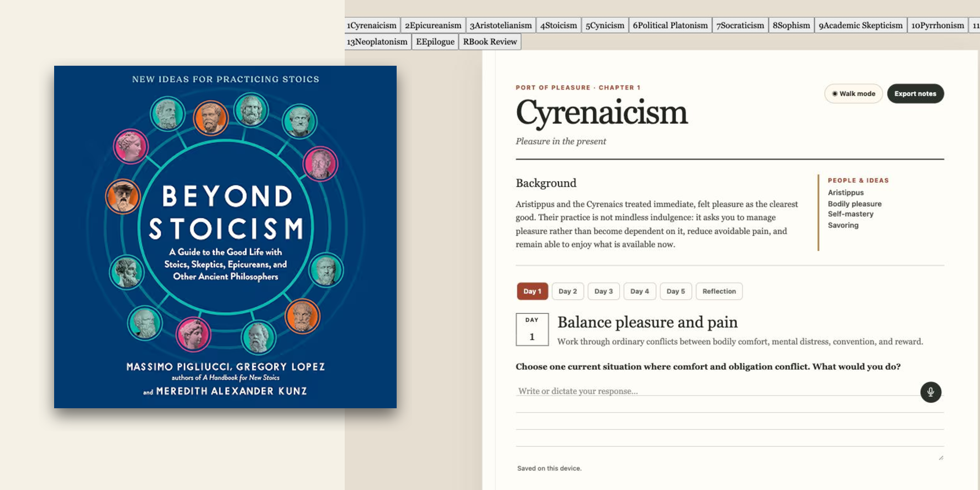Screen dimensions: 980x490
Task: Select the 4Stoicism tab
Action: tap(559, 25)
